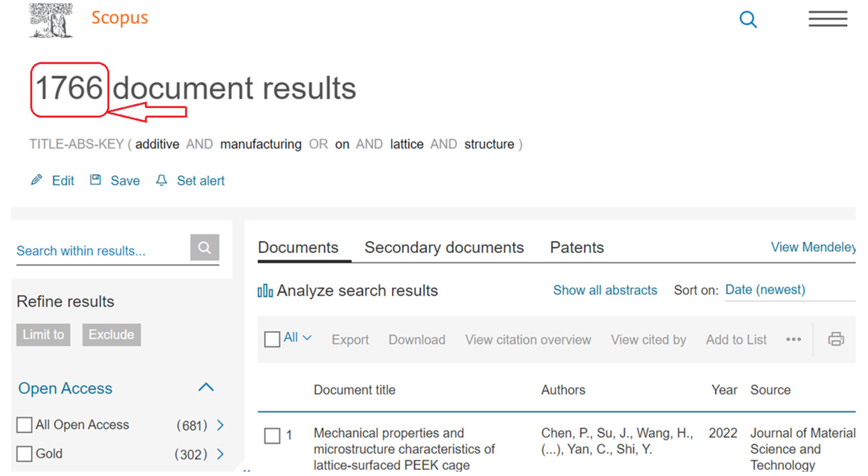Click the Save disk icon
The height and width of the screenshot is (476, 868).
click(x=95, y=180)
